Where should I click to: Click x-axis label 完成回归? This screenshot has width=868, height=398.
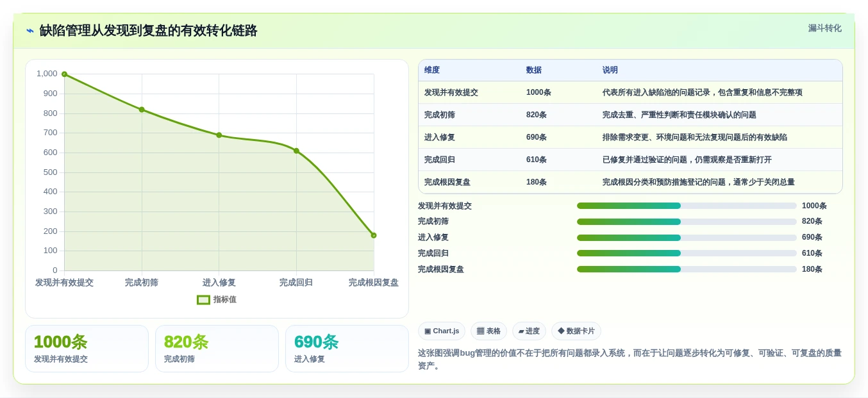[x=296, y=283]
